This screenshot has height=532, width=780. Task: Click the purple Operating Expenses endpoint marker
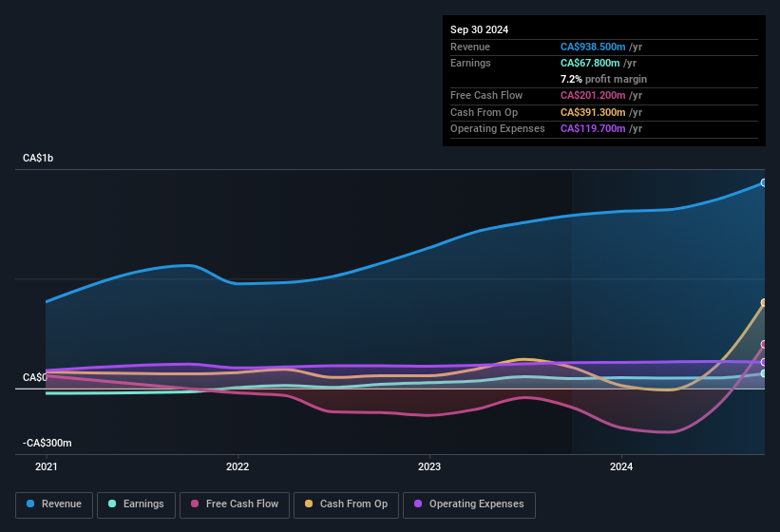pyautogui.click(x=764, y=362)
